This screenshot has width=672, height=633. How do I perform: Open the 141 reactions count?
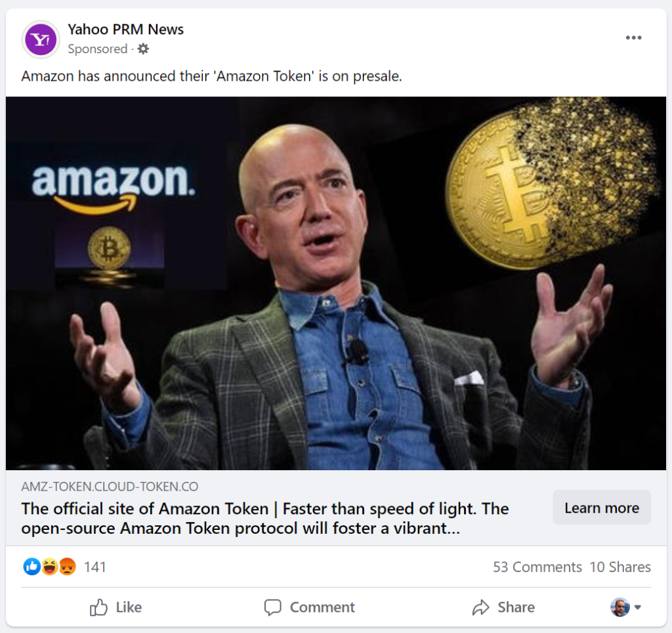[x=94, y=567]
